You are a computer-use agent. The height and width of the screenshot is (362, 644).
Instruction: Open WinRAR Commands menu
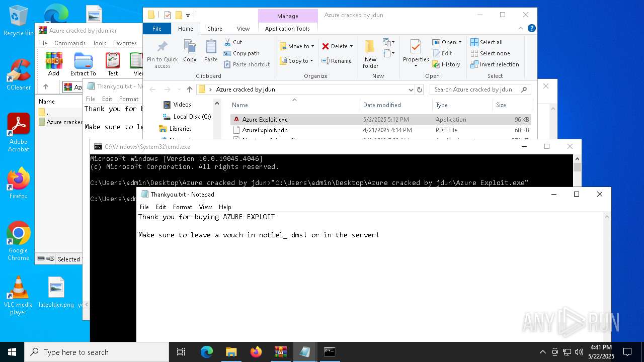click(70, 43)
